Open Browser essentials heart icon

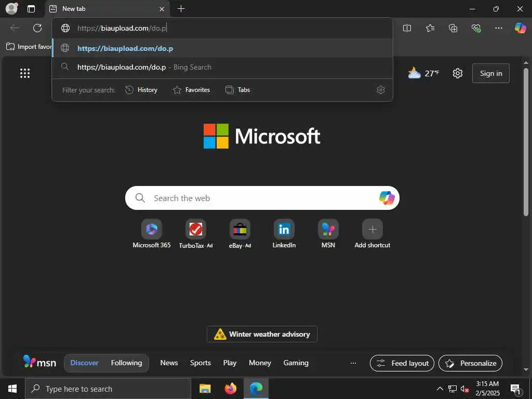click(476, 28)
